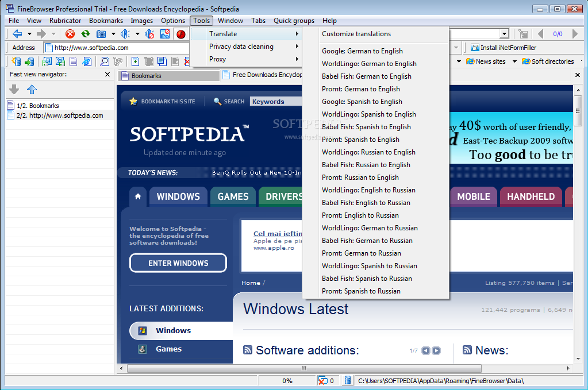This screenshot has height=390, width=588.
Task: Toggle the block sounds icon
Action: click(149, 34)
